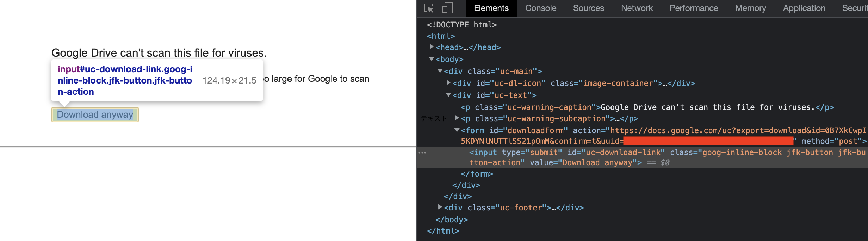Expand the uc-warning-subcaption paragraph node
868x241 pixels.
(x=457, y=118)
